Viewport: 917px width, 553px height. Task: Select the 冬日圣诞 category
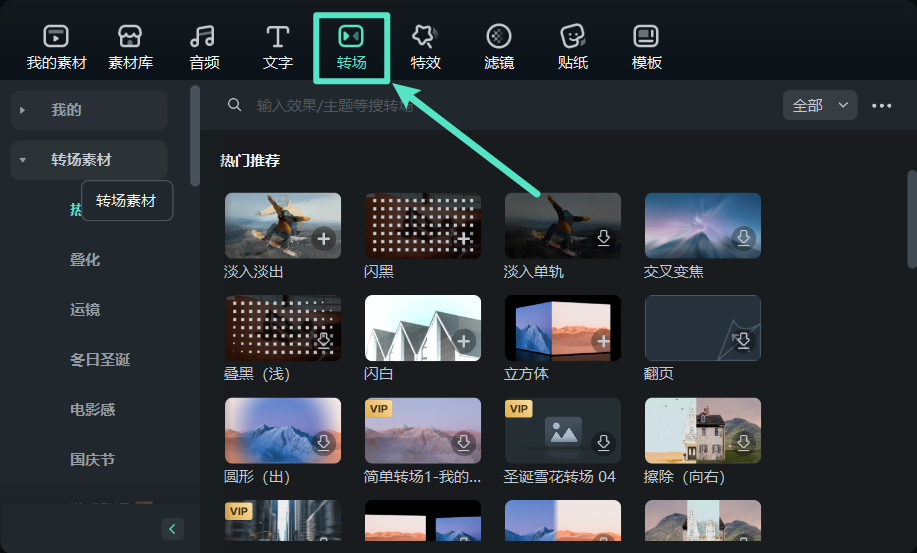(100, 360)
